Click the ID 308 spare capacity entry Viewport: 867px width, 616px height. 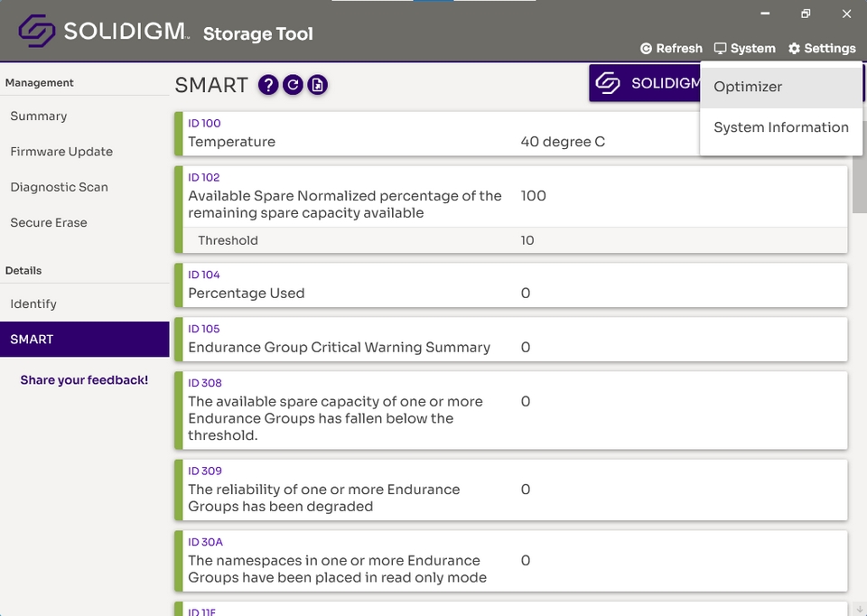511,410
